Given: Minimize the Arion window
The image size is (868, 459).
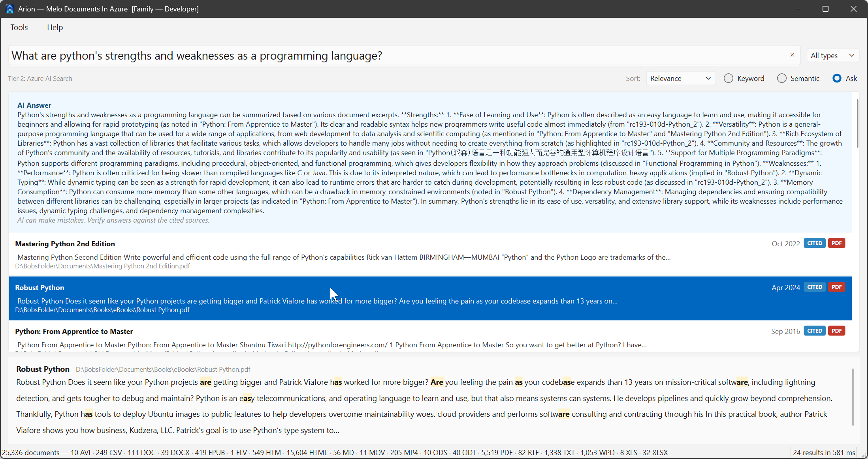Looking at the screenshot, I should click(x=798, y=9).
